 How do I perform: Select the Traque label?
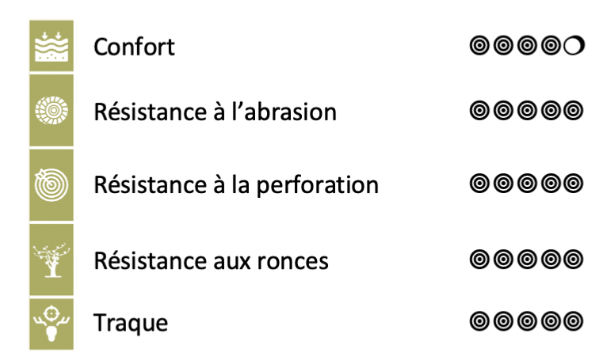tap(131, 323)
